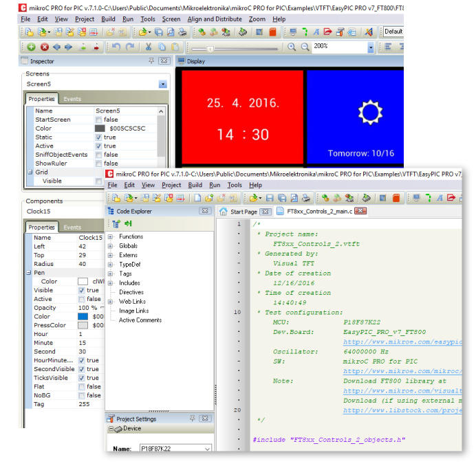Click the blue Clock15 Color swatch
This screenshot has height=468, width=476.
[83, 317]
